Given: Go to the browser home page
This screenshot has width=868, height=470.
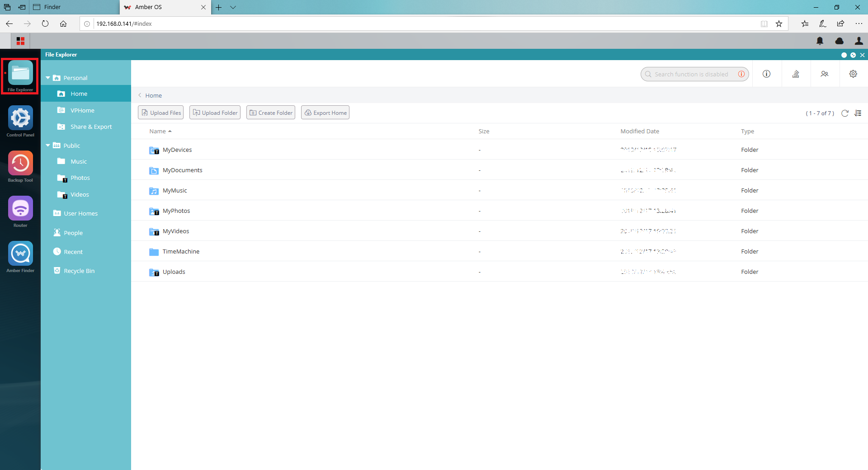Looking at the screenshot, I should coord(63,23).
